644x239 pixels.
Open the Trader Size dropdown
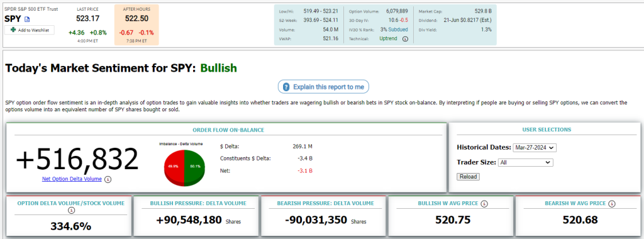click(525, 163)
